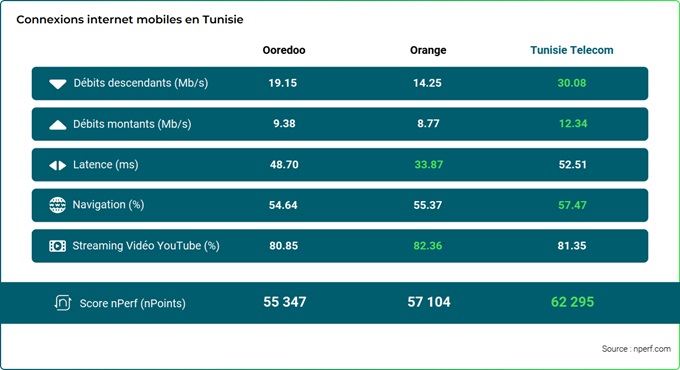Click Ooredoo nPerf score 55 347

pyautogui.click(x=284, y=302)
